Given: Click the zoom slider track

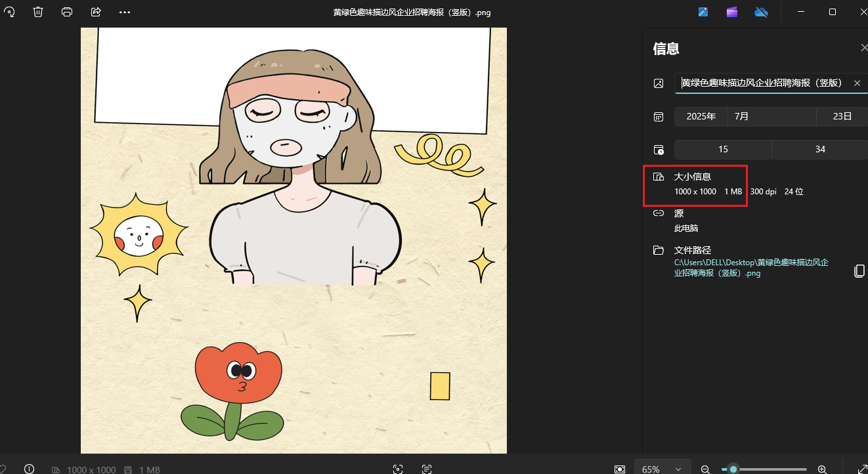Looking at the screenshot, I should coord(775,469).
